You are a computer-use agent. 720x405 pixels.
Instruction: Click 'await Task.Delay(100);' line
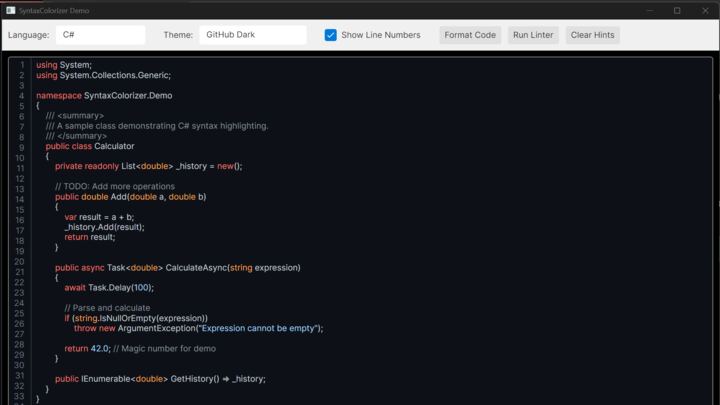pyautogui.click(x=109, y=288)
